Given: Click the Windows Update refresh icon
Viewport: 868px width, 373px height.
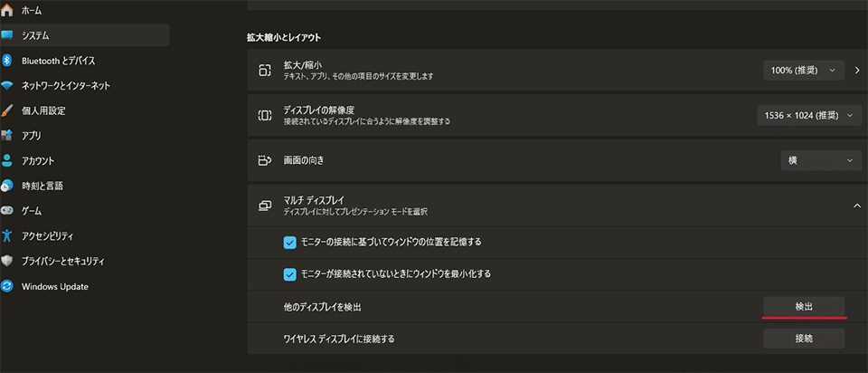Looking at the screenshot, I should click(6, 286).
